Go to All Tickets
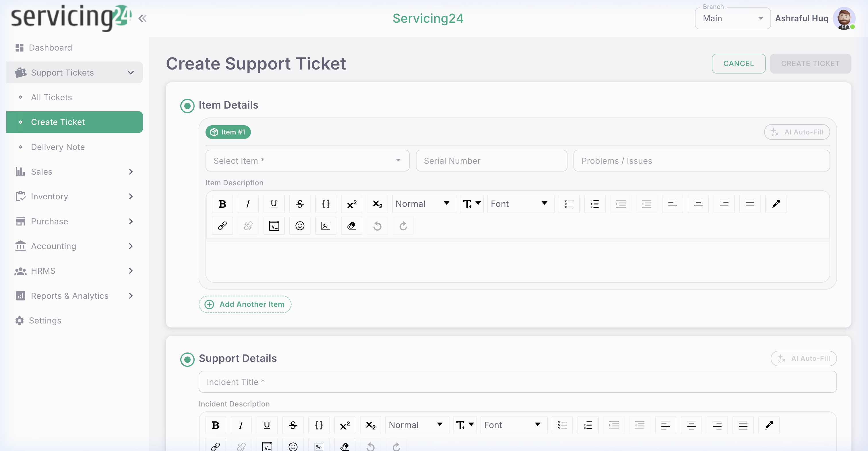The image size is (868, 451). click(74, 97)
